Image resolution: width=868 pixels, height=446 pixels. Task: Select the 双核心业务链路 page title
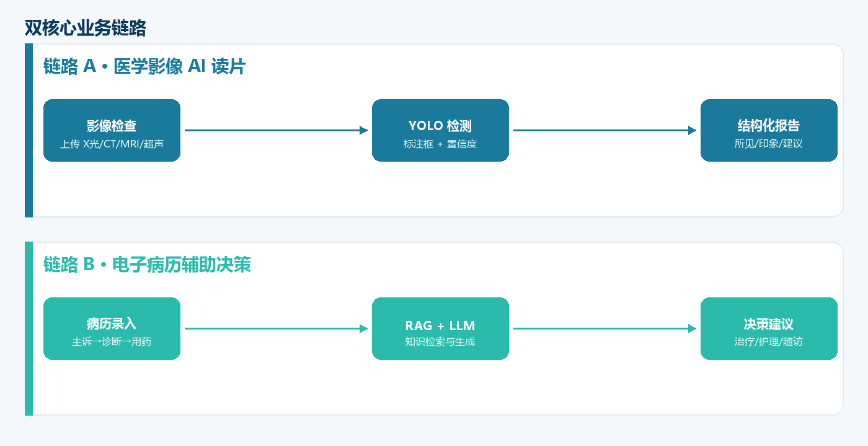86,28
